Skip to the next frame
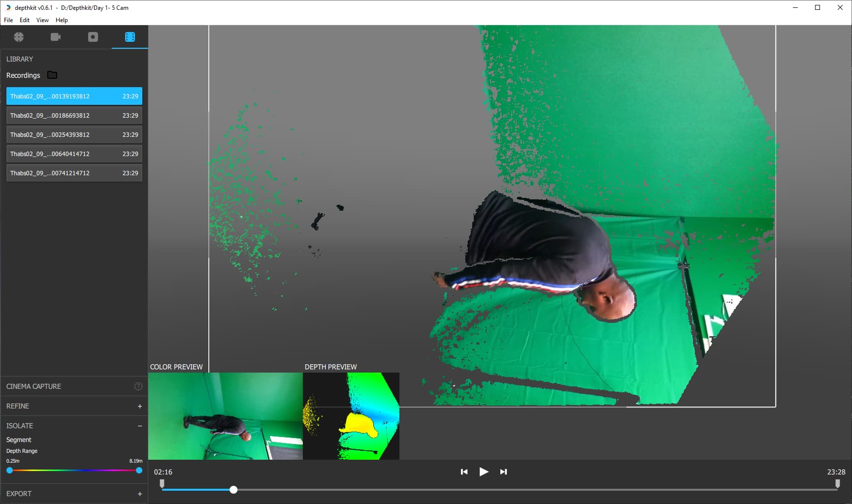This screenshot has height=504, width=852. point(503,472)
